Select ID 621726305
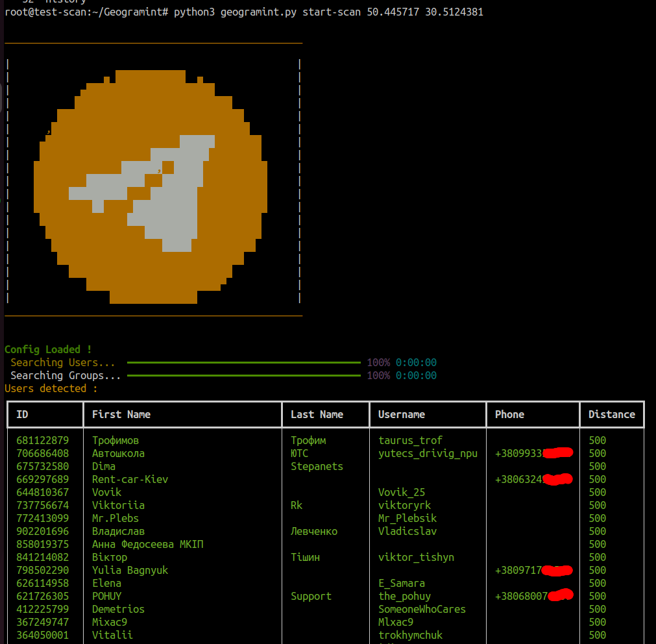The image size is (656, 644). click(43, 596)
